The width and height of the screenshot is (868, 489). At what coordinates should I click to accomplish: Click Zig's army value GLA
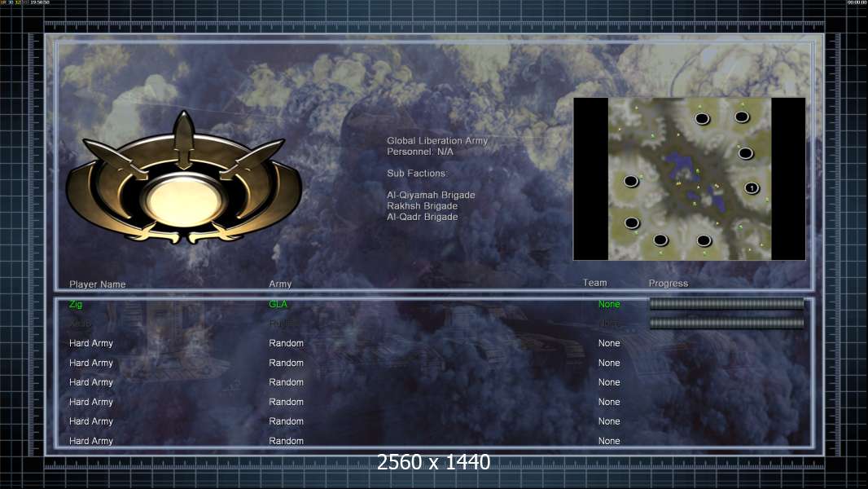278,304
